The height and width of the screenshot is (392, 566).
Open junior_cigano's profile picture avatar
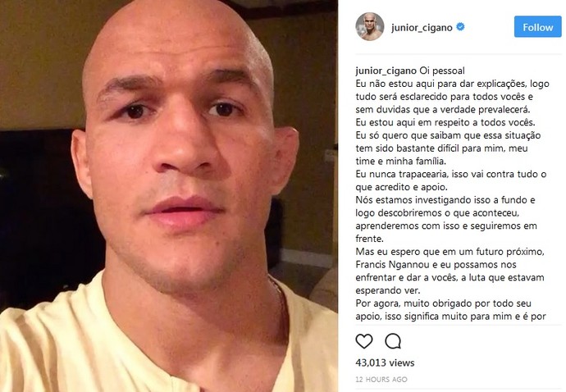click(369, 27)
